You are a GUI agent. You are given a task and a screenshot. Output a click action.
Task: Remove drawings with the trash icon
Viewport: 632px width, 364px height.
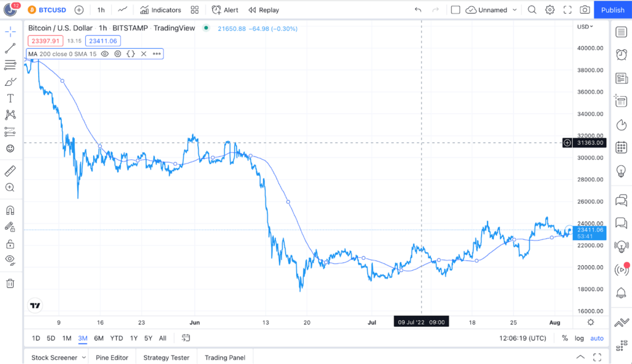coord(10,283)
